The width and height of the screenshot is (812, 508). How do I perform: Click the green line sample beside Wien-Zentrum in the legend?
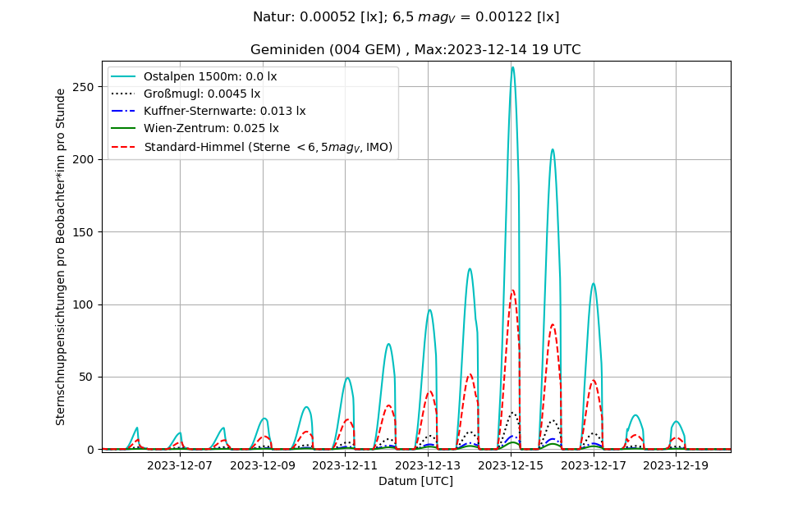coord(123,128)
